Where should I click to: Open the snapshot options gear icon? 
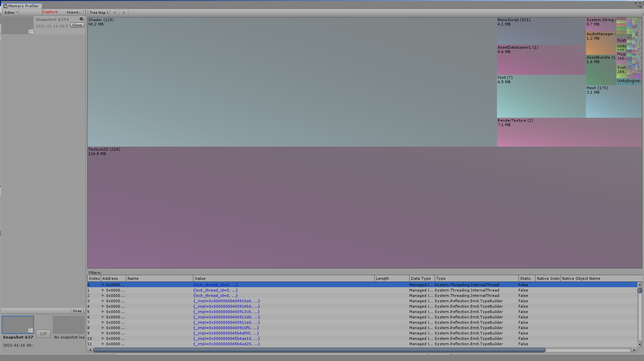coord(82,19)
